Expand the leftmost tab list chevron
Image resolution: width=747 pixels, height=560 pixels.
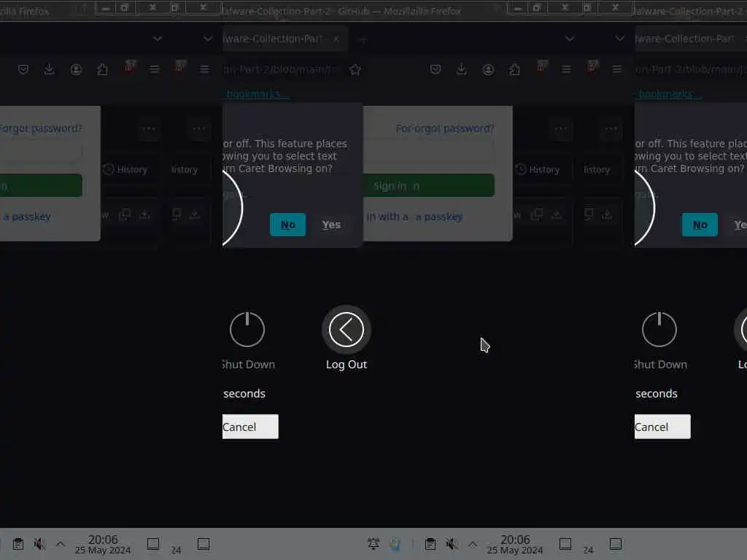158,39
